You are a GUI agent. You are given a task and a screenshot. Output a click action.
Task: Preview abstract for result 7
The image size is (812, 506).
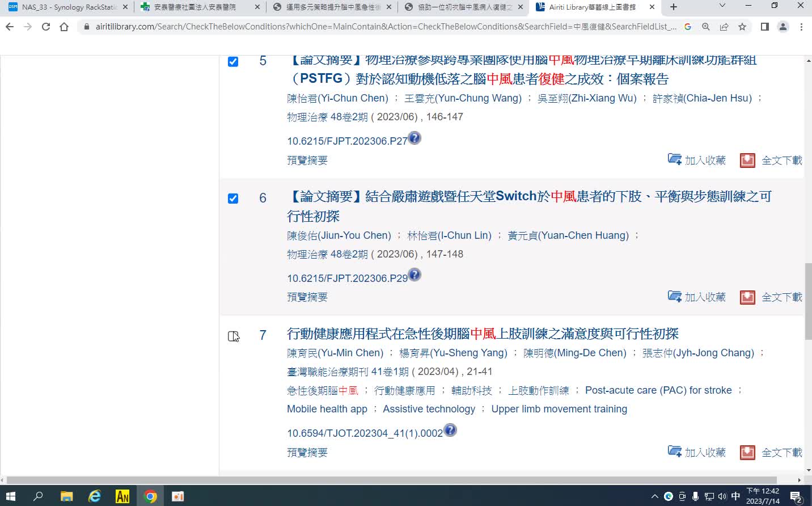point(307,453)
